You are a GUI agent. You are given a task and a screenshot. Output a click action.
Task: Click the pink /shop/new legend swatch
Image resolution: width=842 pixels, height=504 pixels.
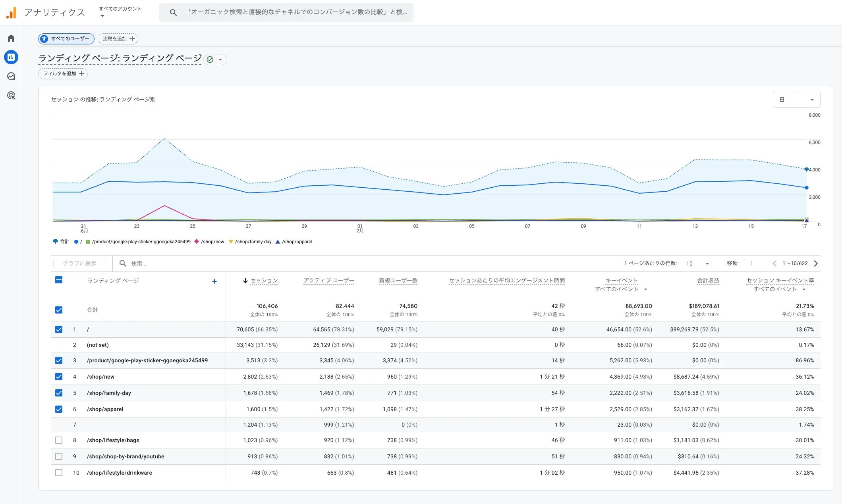(197, 241)
